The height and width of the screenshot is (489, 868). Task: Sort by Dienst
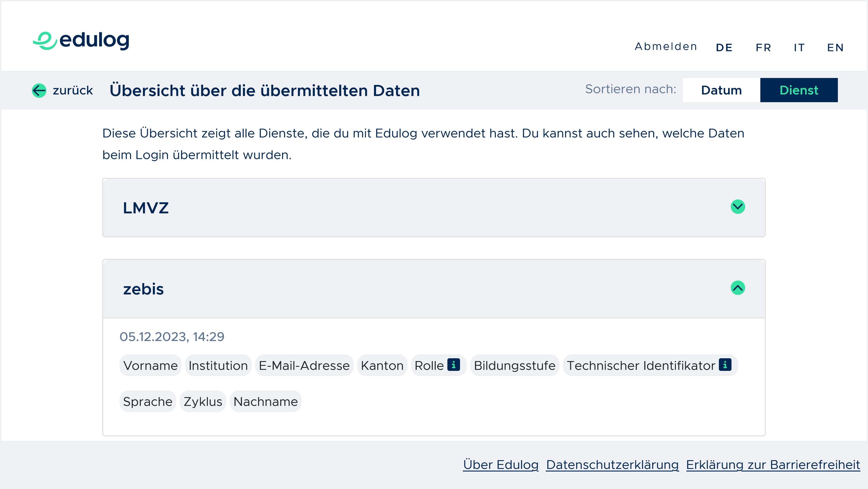coord(799,90)
